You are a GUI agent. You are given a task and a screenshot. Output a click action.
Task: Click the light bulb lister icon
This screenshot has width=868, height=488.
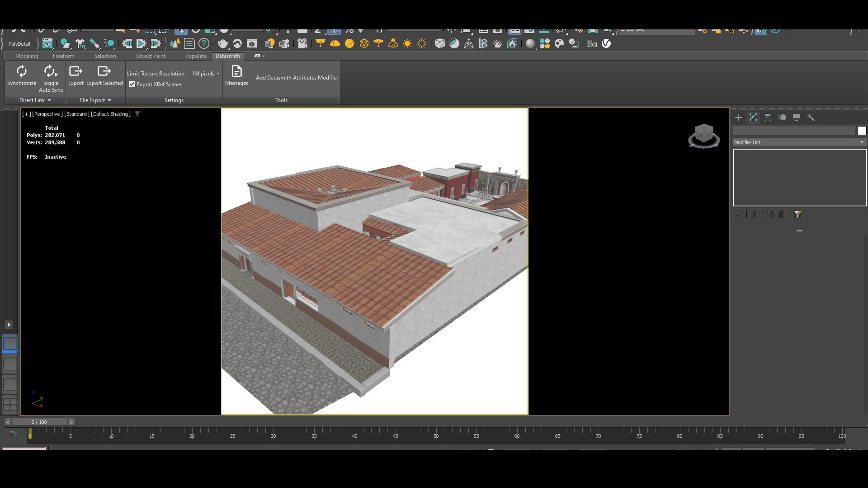pyautogui.click(x=270, y=43)
